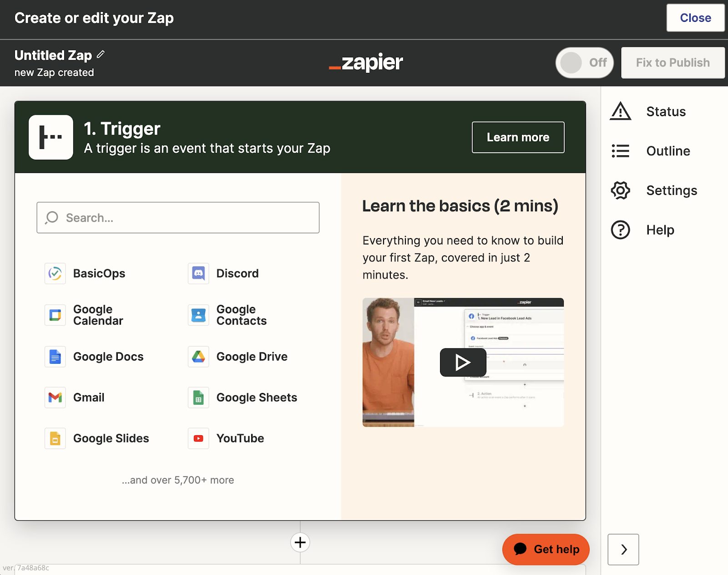Screen dimensions: 728x575
Task: Click the Settings gear icon
Action: click(621, 190)
